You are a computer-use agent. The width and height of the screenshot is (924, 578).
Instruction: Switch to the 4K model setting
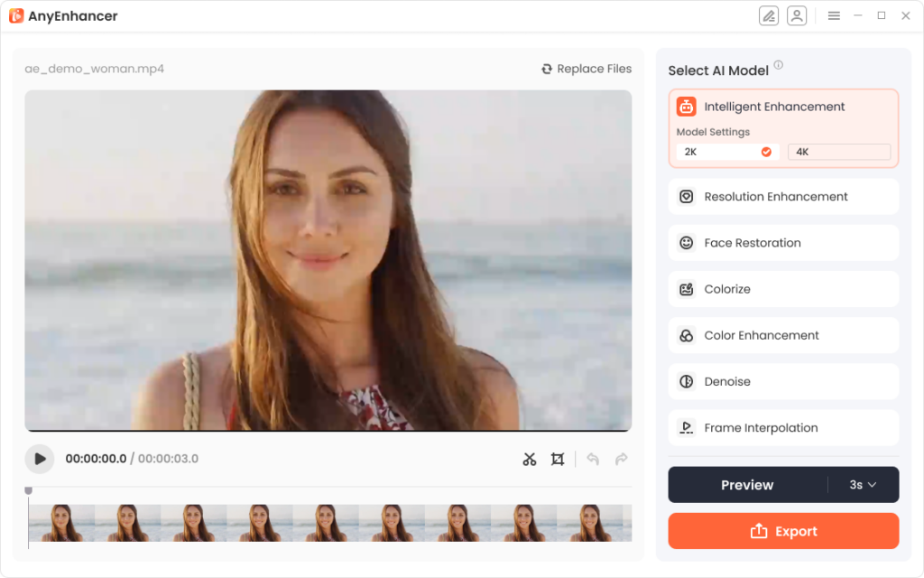(x=838, y=152)
